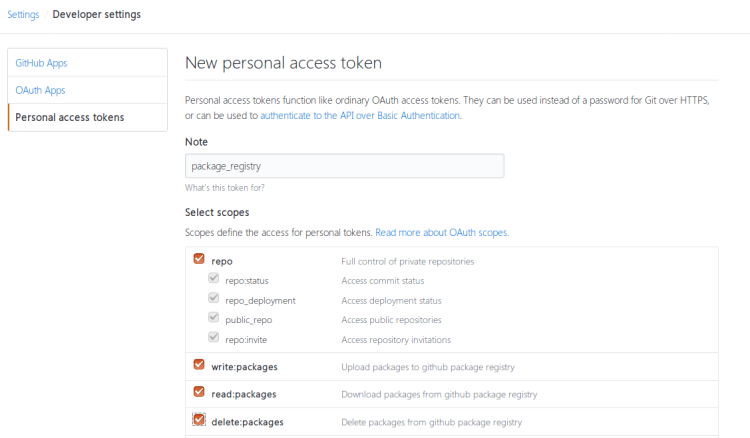Open the Settings breadcrumb link

(23, 15)
